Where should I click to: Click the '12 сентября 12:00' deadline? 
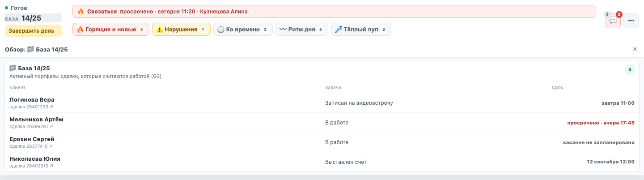point(610,162)
